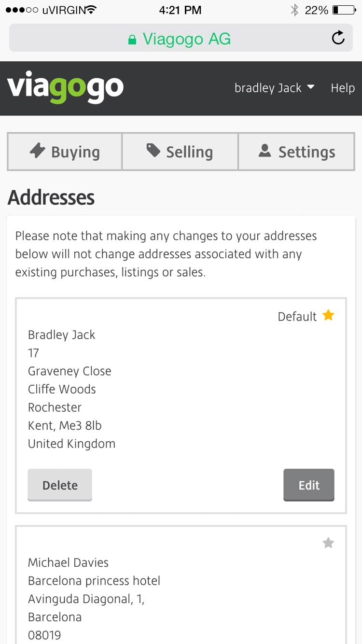Delete the Bradley Jack address
Screen dimensions: 362x644
click(x=60, y=485)
